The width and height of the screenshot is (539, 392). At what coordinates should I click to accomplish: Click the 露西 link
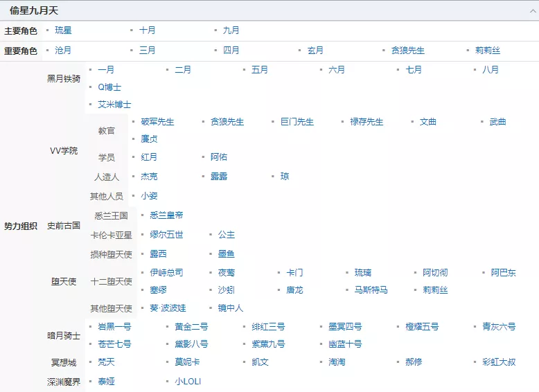pos(158,254)
